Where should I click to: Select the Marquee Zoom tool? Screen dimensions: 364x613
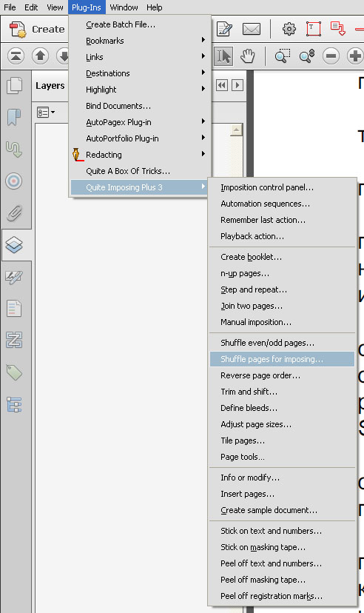click(x=283, y=56)
